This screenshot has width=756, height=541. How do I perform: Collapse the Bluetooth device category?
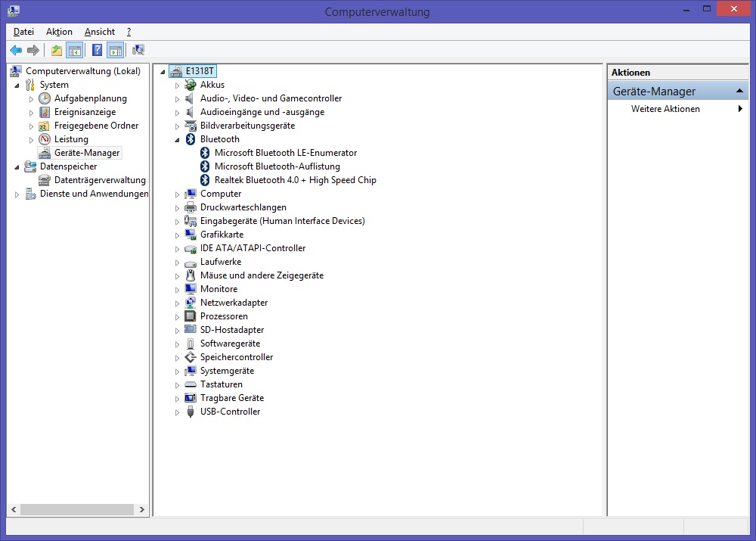pyautogui.click(x=178, y=139)
